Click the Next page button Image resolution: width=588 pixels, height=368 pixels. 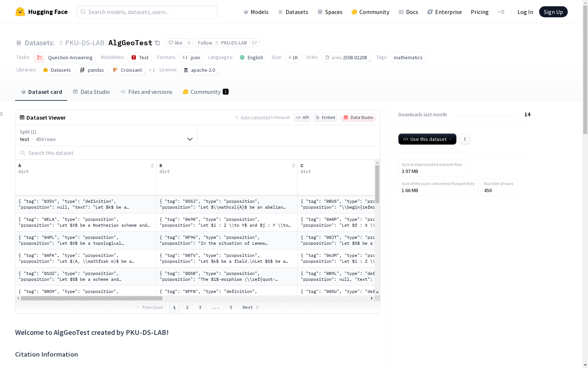click(251, 307)
